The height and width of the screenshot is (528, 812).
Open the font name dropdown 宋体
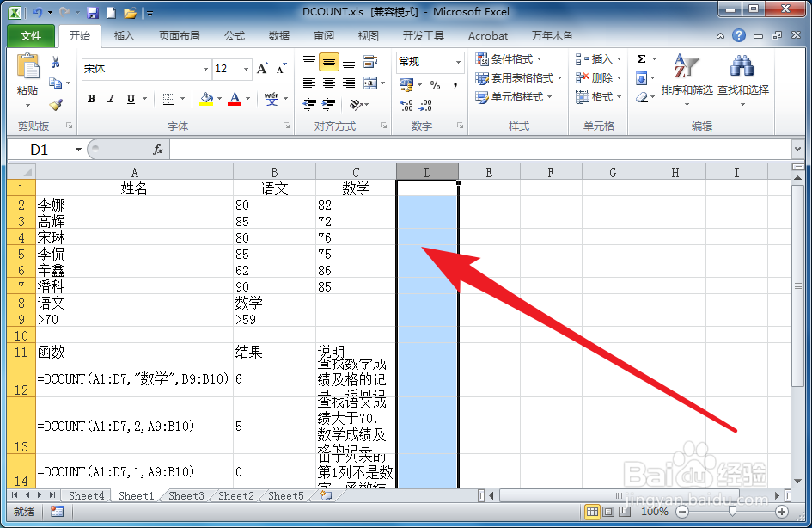pos(205,69)
